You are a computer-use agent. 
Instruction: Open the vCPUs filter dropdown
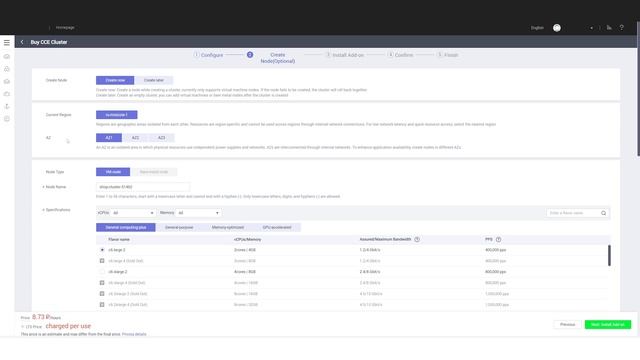pyautogui.click(x=133, y=213)
